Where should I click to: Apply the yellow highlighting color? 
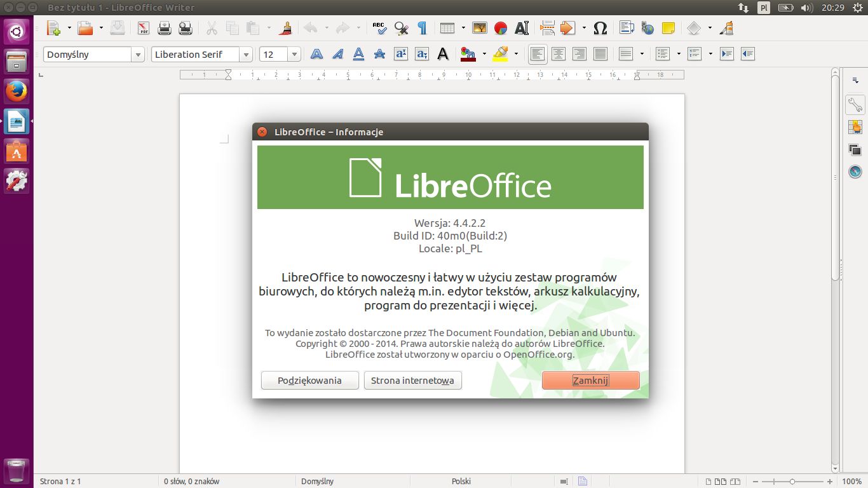[x=501, y=54]
